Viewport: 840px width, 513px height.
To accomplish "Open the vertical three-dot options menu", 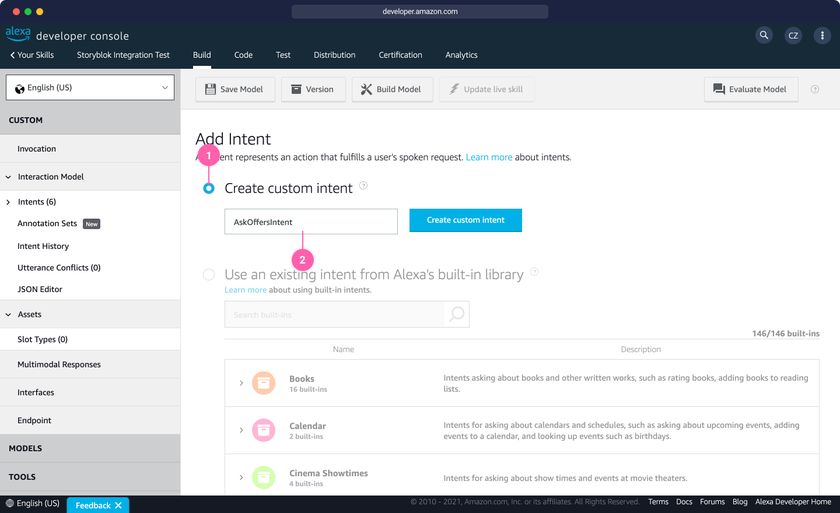I will 822,35.
